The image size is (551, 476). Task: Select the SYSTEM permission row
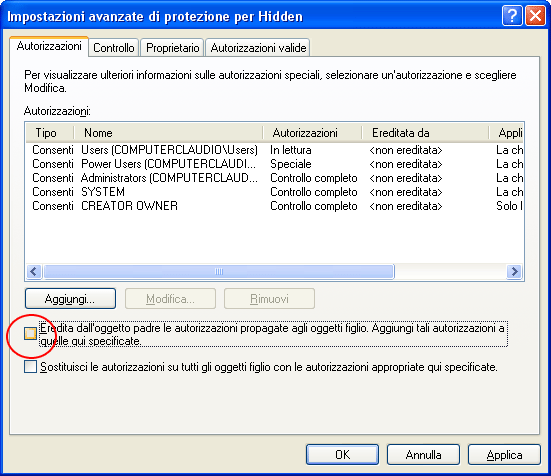[x=274, y=192]
